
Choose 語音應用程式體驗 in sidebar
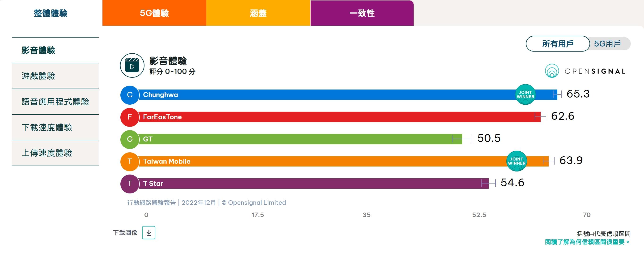pos(55,102)
